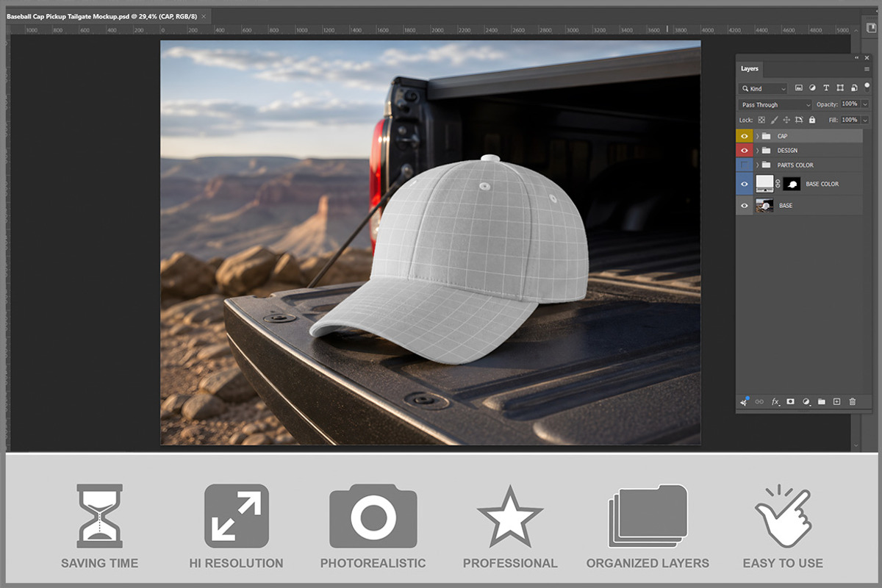Select the PARTS COLOR layer name
The image size is (882, 588).
coord(795,165)
